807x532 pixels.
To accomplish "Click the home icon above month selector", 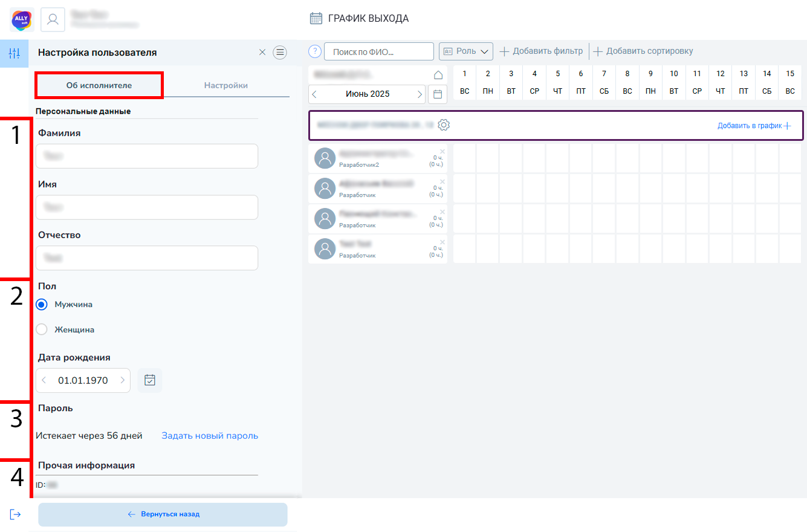I will (x=438, y=75).
